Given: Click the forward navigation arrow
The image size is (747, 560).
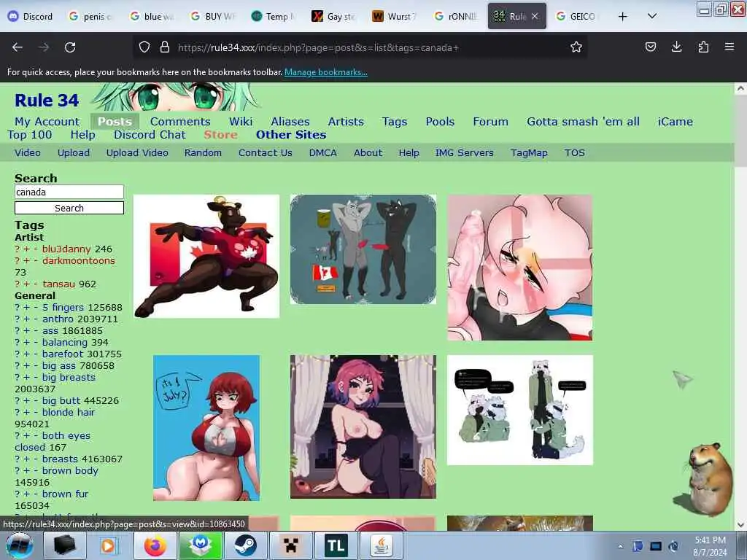Looking at the screenshot, I should click(x=43, y=47).
